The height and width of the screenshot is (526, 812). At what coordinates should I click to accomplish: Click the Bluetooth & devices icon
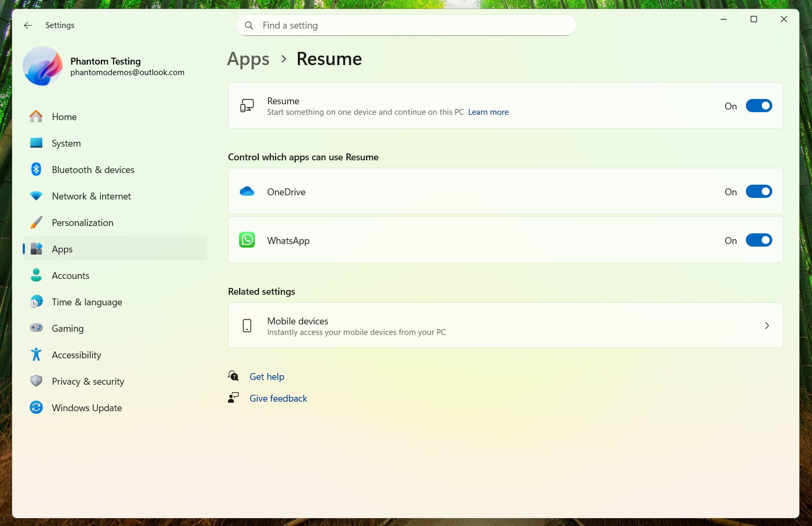pyautogui.click(x=36, y=169)
